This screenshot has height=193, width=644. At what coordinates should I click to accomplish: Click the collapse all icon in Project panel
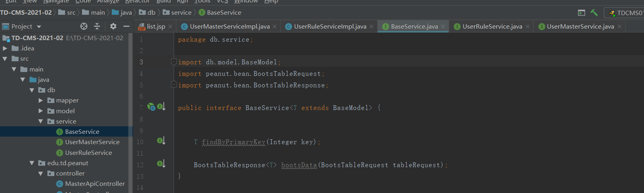pos(97,26)
